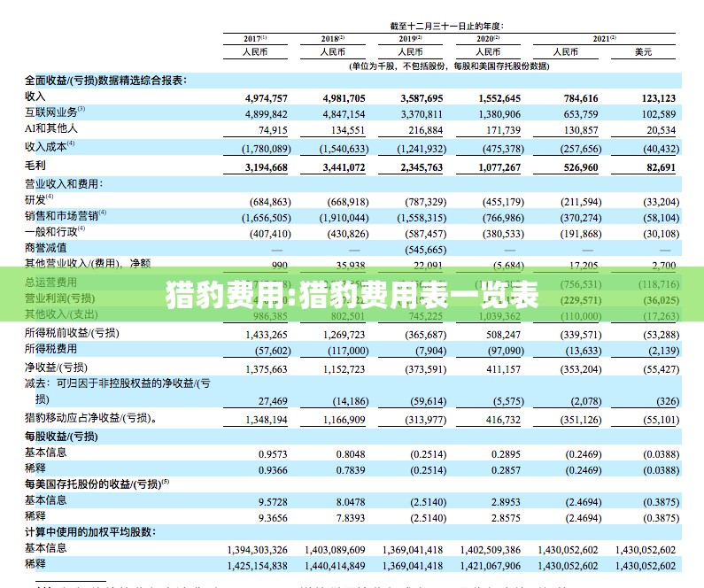This screenshot has width=704, height=588.
Task: Select the 所得税费用 row label
Action: click(50, 349)
